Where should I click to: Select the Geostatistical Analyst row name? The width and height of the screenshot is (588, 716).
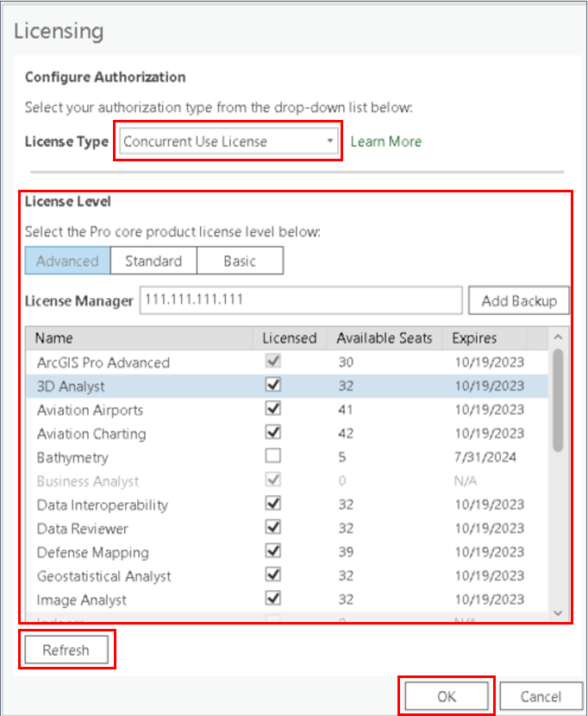click(104, 576)
